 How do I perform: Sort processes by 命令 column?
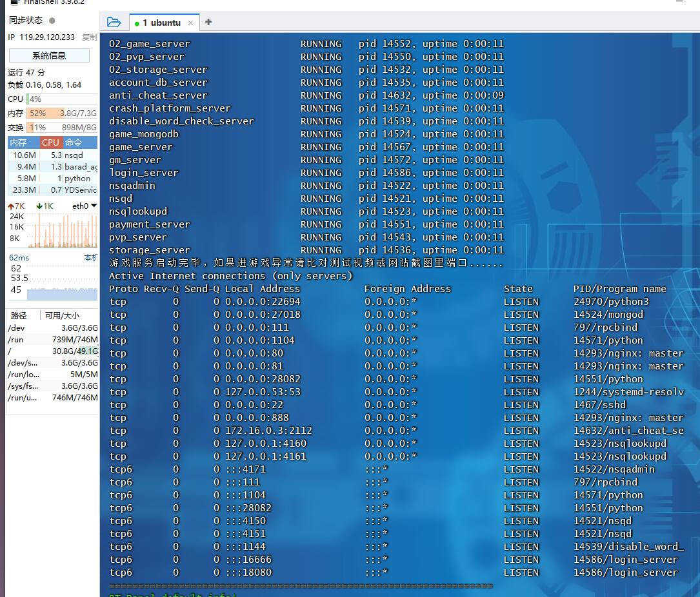click(79, 142)
